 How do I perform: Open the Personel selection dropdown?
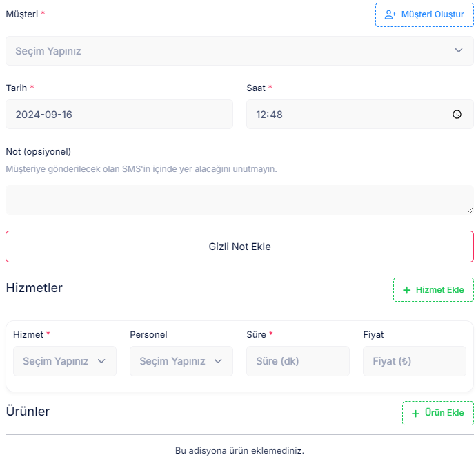click(181, 361)
